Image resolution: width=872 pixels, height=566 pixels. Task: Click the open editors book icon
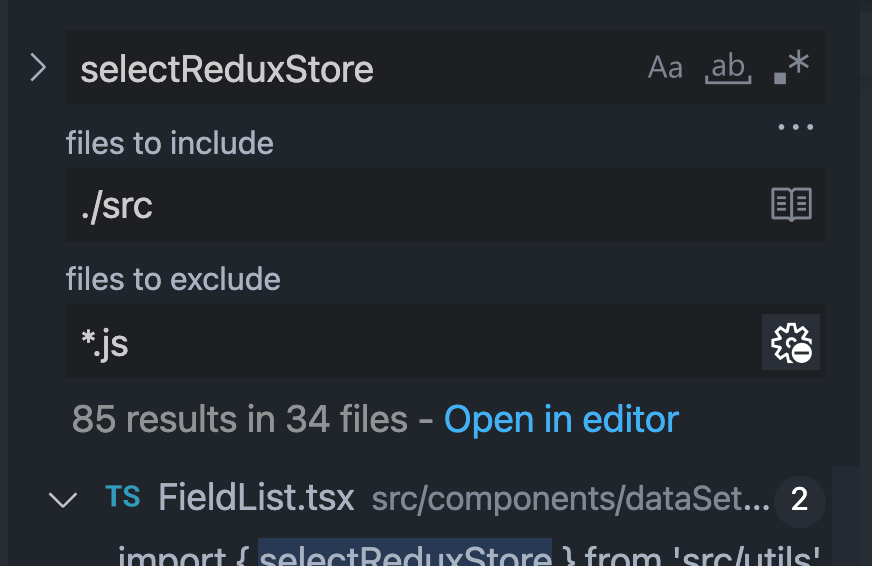pyautogui.click(x=791, y=205)
